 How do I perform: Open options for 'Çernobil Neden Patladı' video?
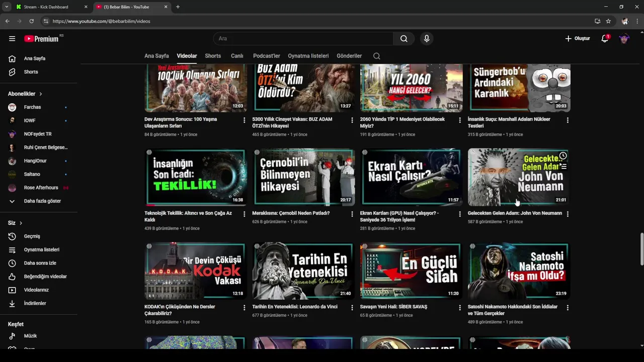(x=352, y=214)
